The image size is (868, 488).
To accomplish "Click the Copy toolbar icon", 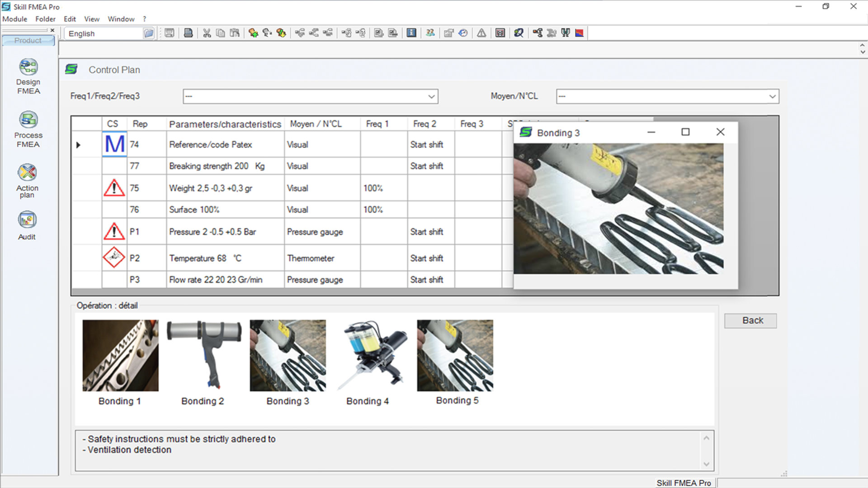I will 221,33.
